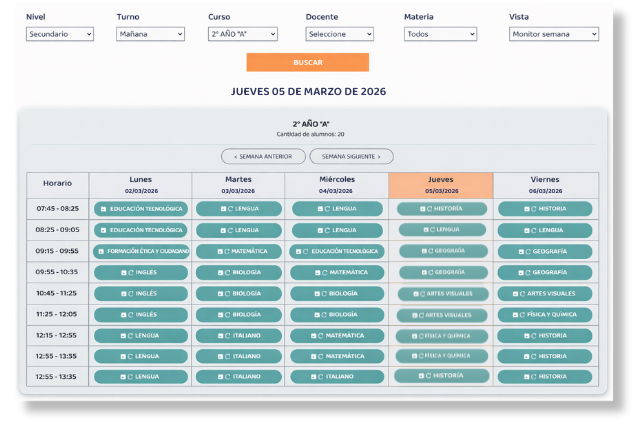Advance to next week with Semana Siguiente

coord(351,156)
